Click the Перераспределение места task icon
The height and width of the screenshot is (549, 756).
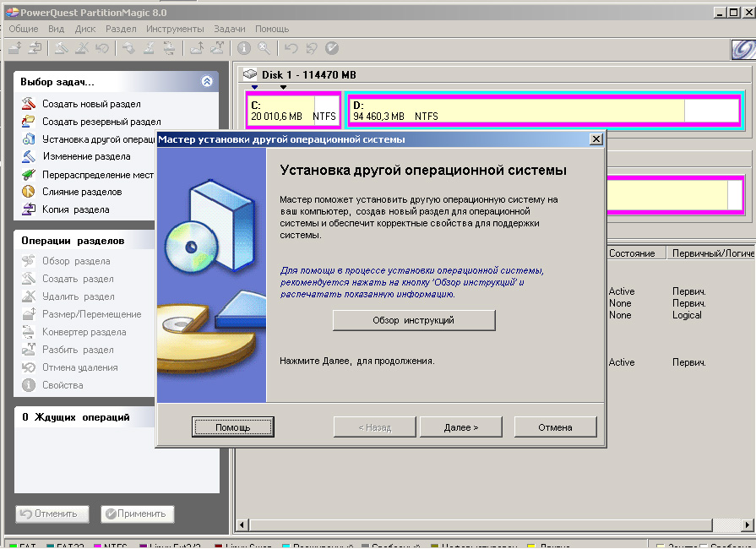point(29,175)
